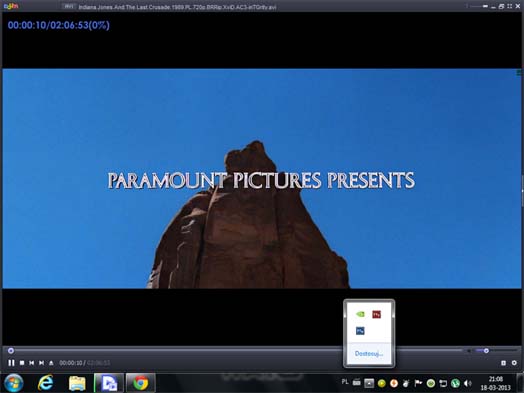Open Google Chrome from the taskbar
This screenshot has width=524, height=393.
click(x=141, y=383)
